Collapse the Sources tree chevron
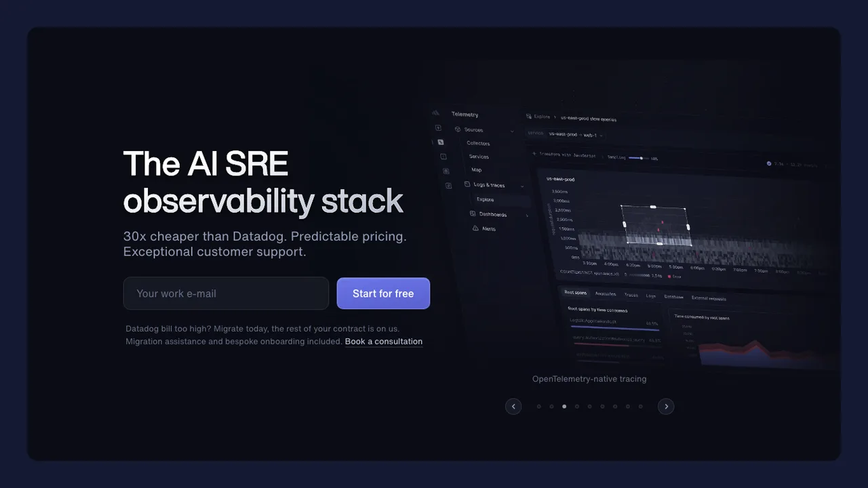The height and width of the screenshot is (488, 868). [x=512, y=131]
